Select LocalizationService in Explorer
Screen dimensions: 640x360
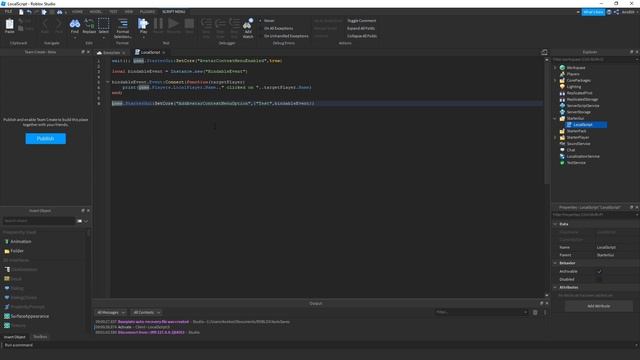point(583,156)
